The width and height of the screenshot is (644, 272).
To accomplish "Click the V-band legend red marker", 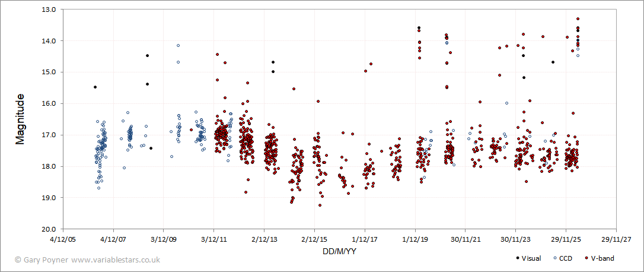I will pos(586,258).
